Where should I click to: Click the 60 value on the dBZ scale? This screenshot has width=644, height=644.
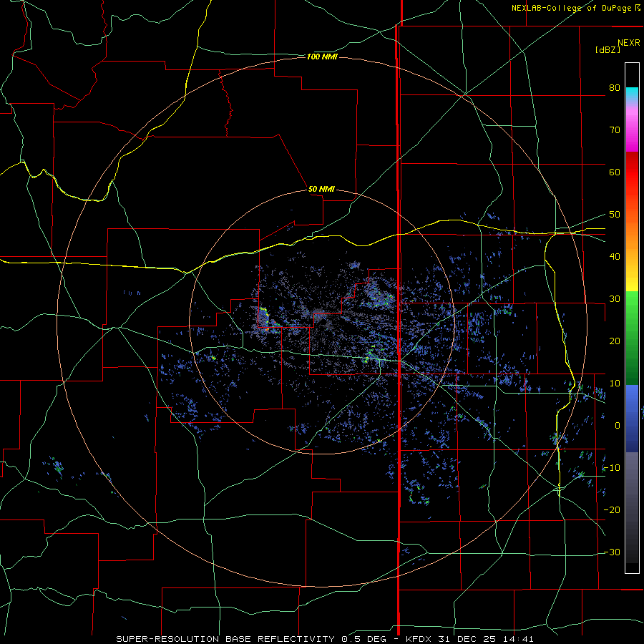615,172
